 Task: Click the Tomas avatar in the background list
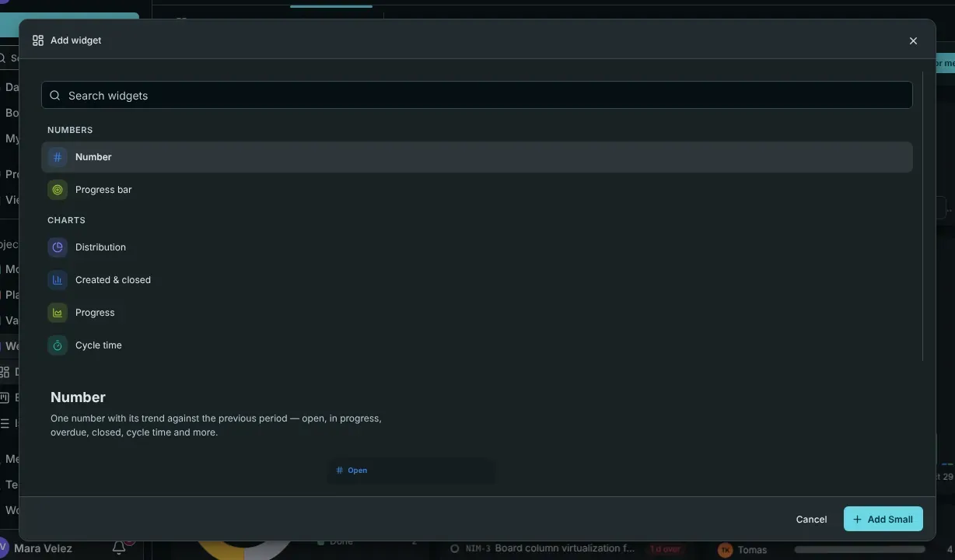coord(725,550)
